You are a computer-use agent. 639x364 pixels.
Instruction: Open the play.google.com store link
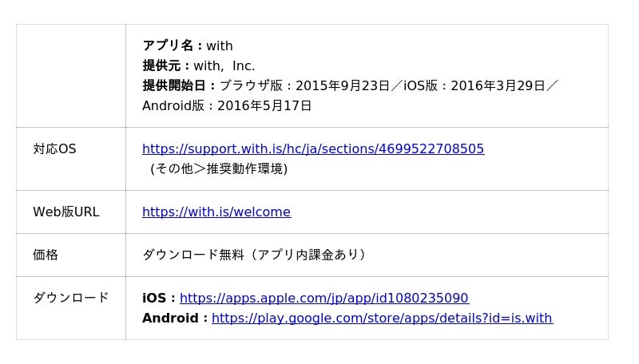click(382, 318)
